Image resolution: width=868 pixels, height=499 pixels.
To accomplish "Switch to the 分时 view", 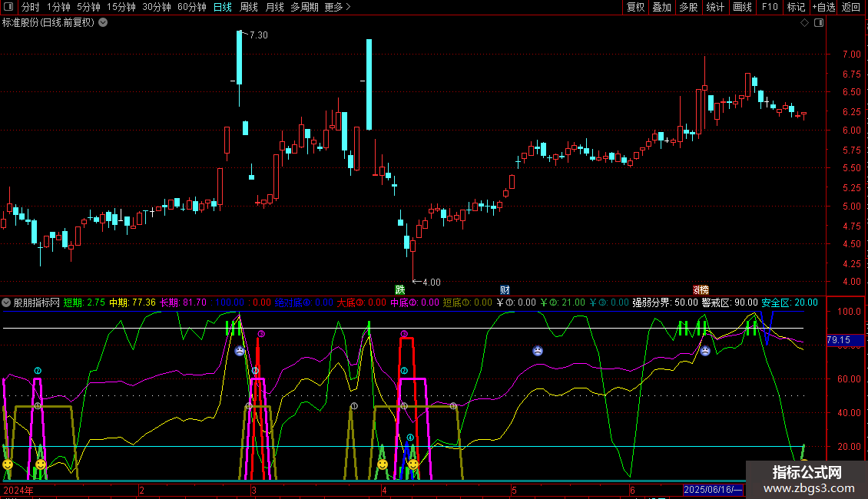I will (30, 8).
